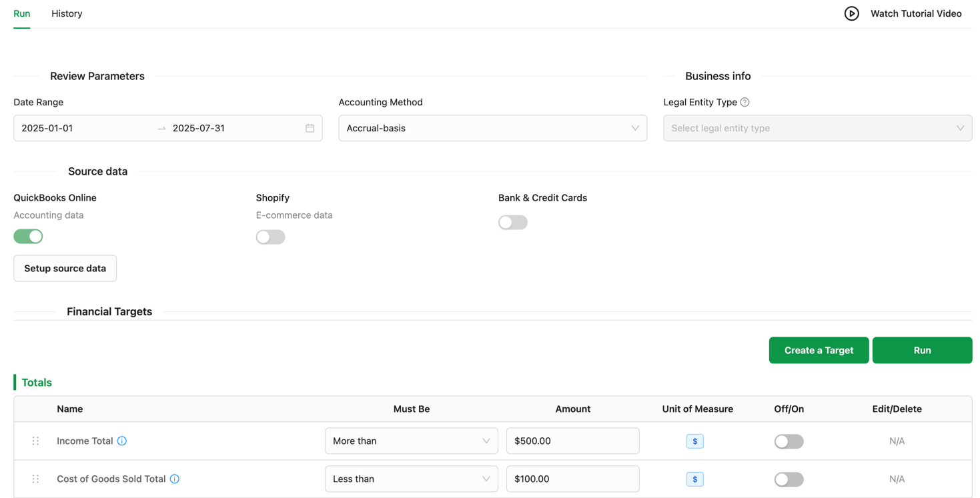980x498 pixels.
Task: Click drag handle for Income Total row
Action: [x=36, y=441]
